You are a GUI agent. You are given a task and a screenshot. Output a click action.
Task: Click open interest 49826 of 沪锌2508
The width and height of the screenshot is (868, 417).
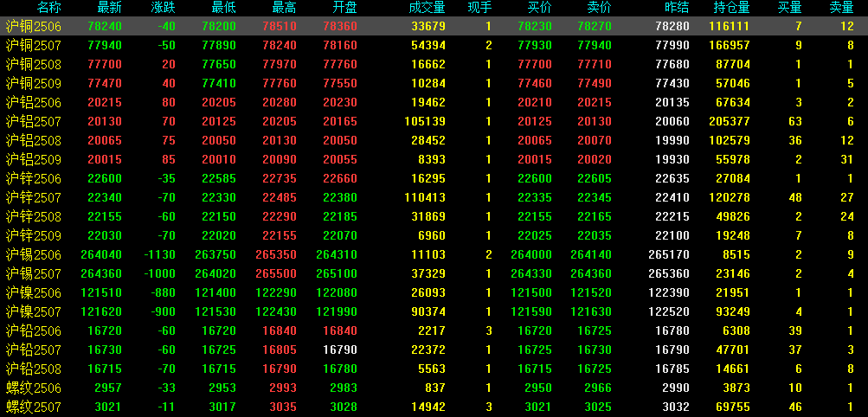pos(733,217)
